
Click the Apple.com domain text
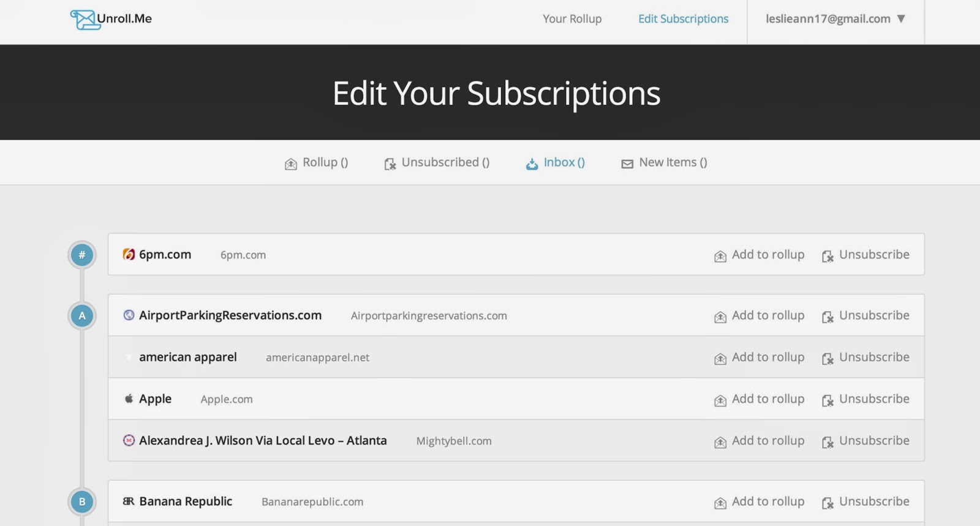tap(227, 399)
